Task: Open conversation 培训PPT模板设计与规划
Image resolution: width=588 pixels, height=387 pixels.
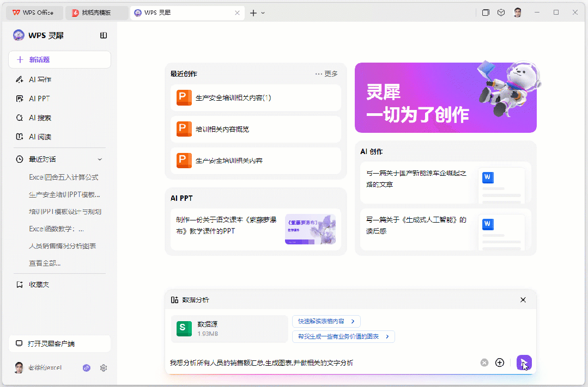Action: pos(65,212)
